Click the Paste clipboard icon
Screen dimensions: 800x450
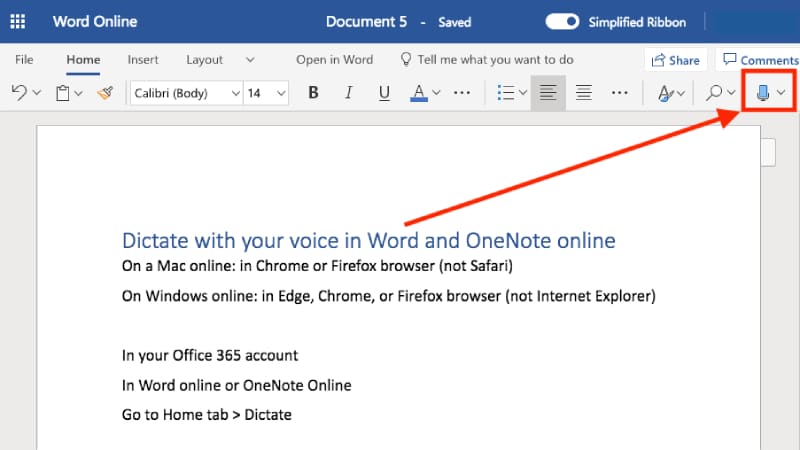click(63, 93)
